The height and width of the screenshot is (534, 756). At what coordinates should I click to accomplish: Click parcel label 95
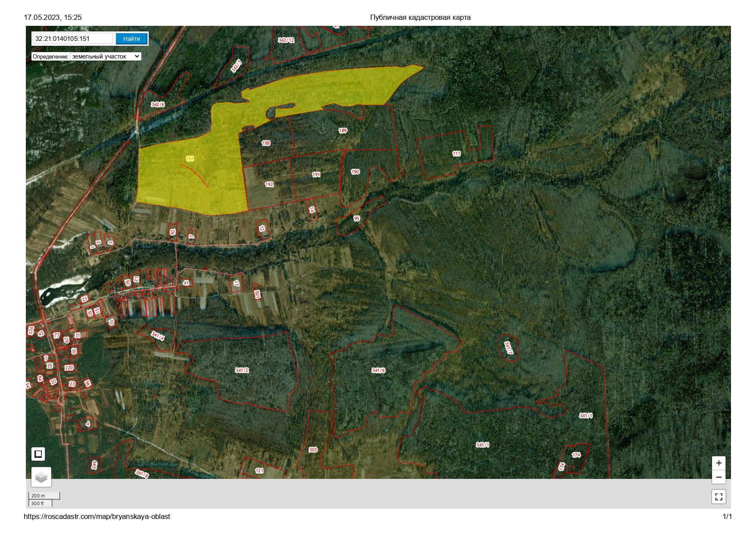(x=356, y=218)
